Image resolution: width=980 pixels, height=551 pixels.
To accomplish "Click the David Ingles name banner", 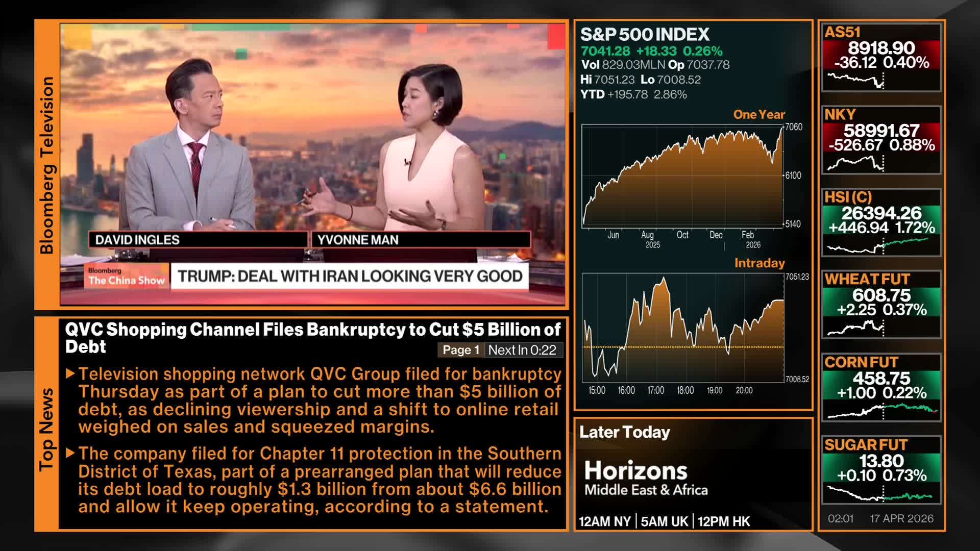I will click(198, 240).
